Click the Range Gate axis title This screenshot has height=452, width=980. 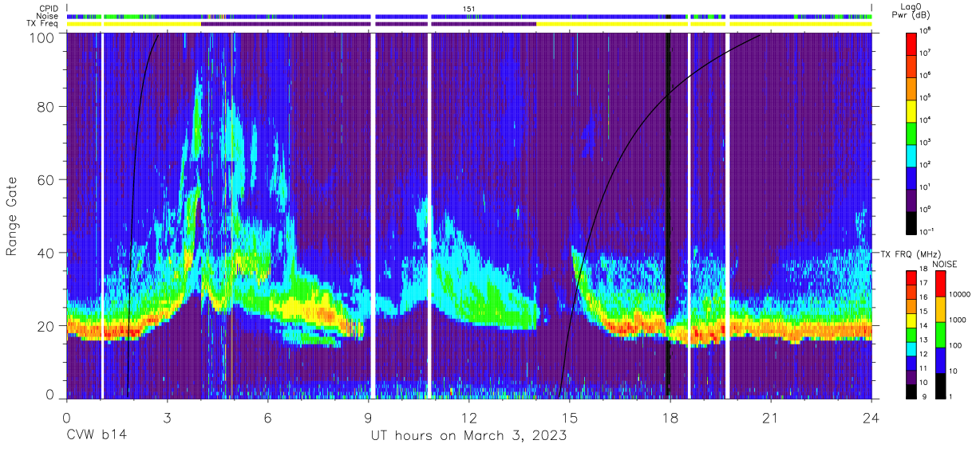coord(12,217)
